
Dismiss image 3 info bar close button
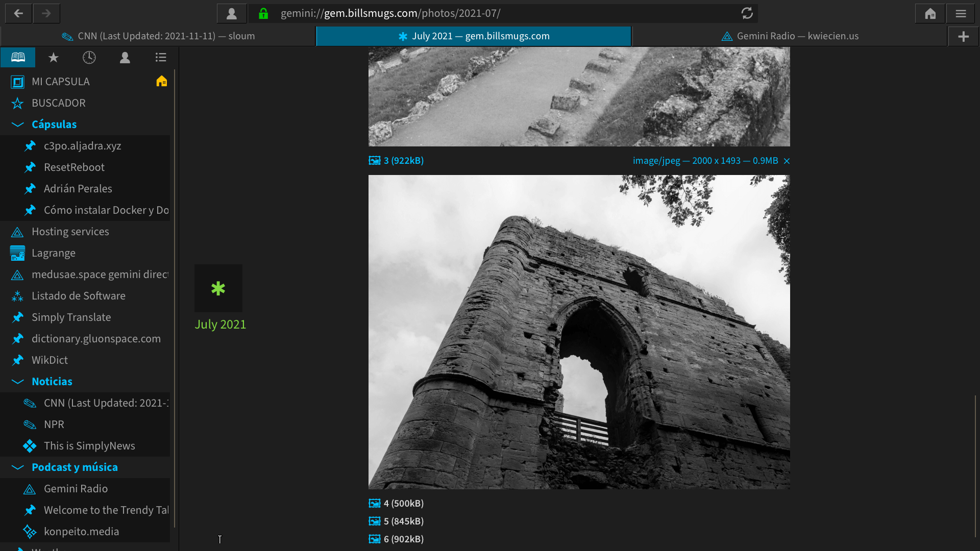(787, 161)
